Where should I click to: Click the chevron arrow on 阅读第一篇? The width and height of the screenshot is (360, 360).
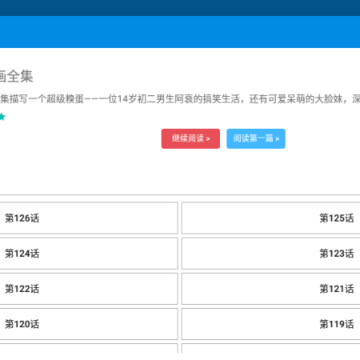[277, 139]
